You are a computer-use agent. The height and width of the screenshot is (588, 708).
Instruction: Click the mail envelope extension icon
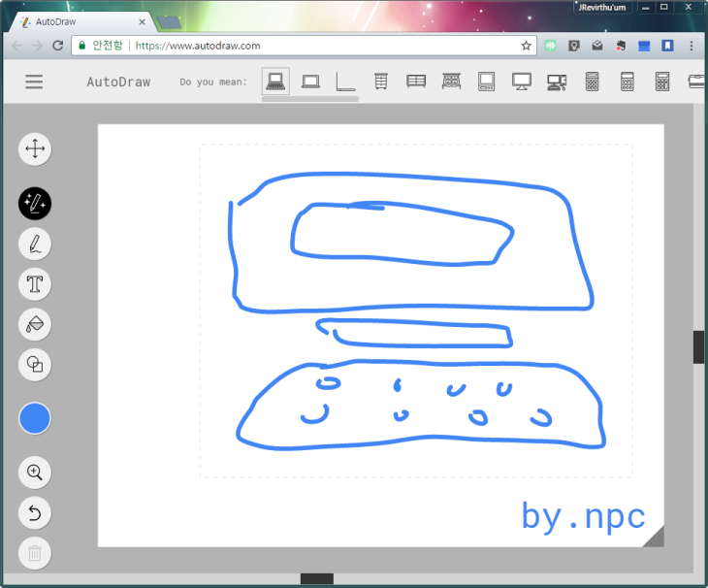click(x=596, y=46)
